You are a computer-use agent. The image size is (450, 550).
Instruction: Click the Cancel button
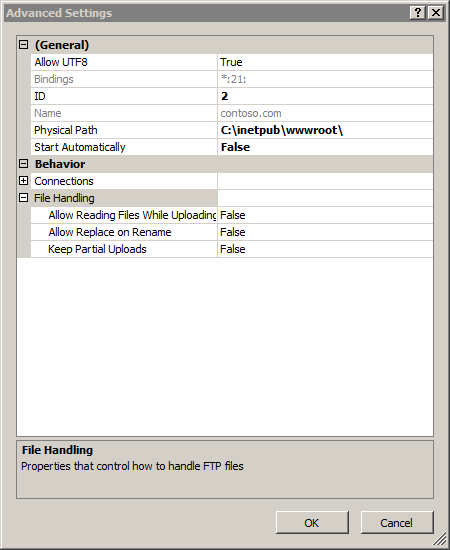pyautogui.click(x=397, y=523)
